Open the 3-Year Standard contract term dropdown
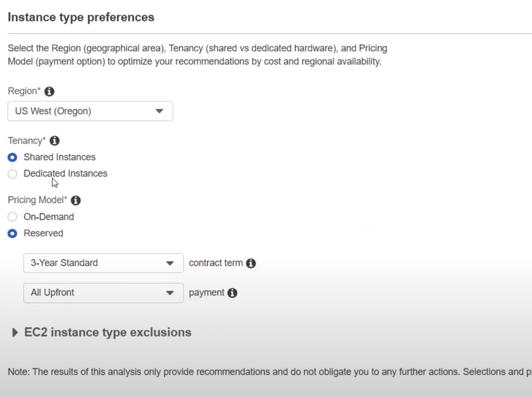 (103, 263)
